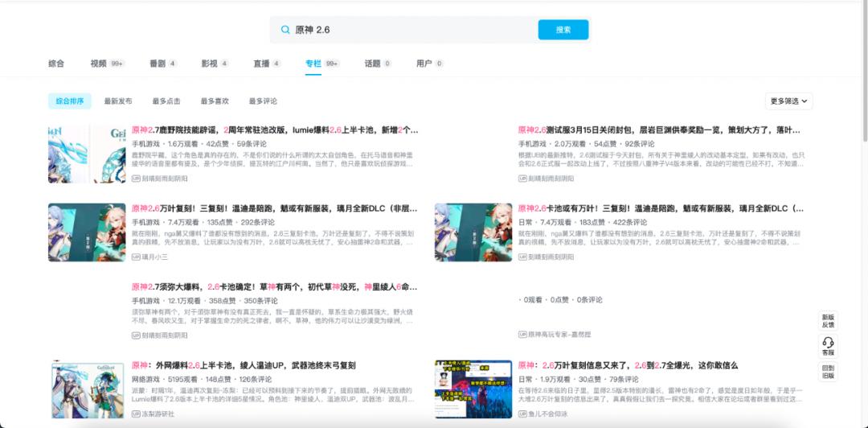Expand the 更多筛选 filter dropdown
The width and height of the screenshot is (868, 428).
[x=789, y=101]
